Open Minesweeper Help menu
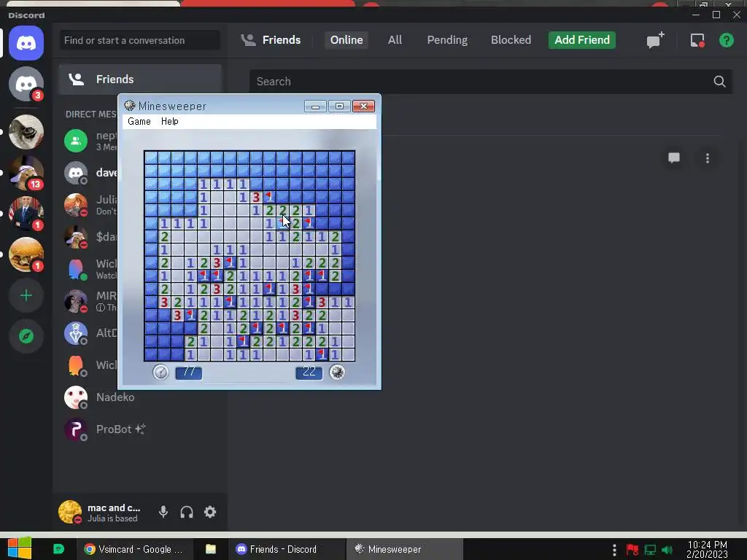This screenshot has height=560, width=747. [x=169, y=122]
